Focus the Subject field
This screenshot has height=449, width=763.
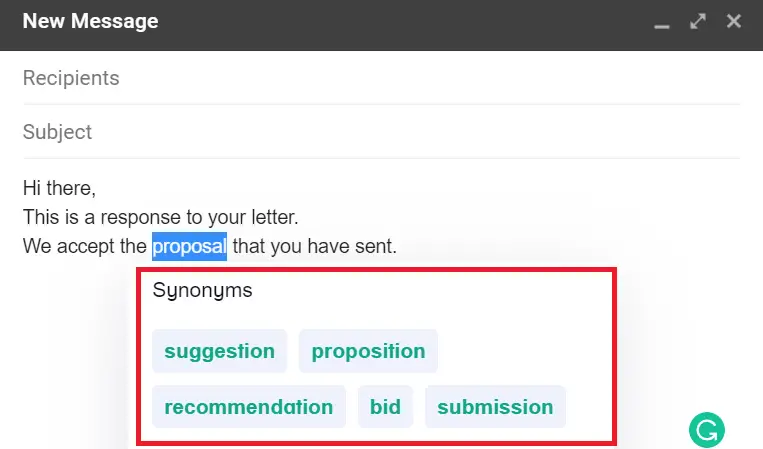click(x=382, y=132)
